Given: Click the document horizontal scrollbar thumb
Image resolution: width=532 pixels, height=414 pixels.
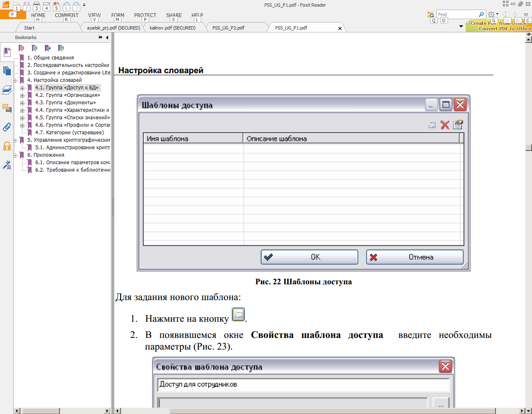Looking at the screenshot, I should point(332,411).
